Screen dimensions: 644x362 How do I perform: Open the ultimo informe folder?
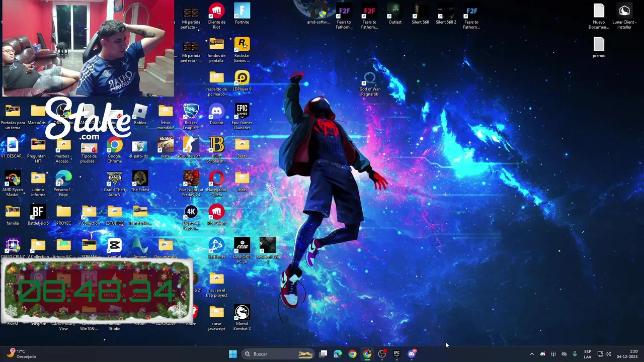coord(38,184)
